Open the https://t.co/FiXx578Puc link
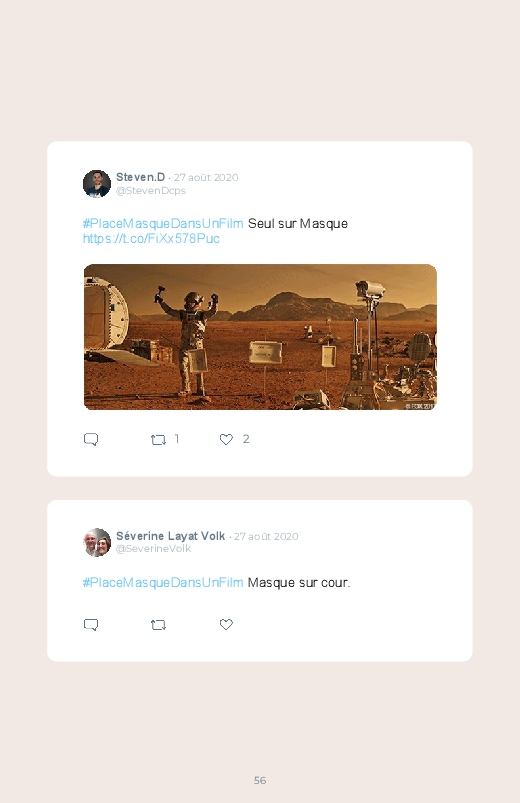Screen dimensions: 520x803 coord(151,239)
